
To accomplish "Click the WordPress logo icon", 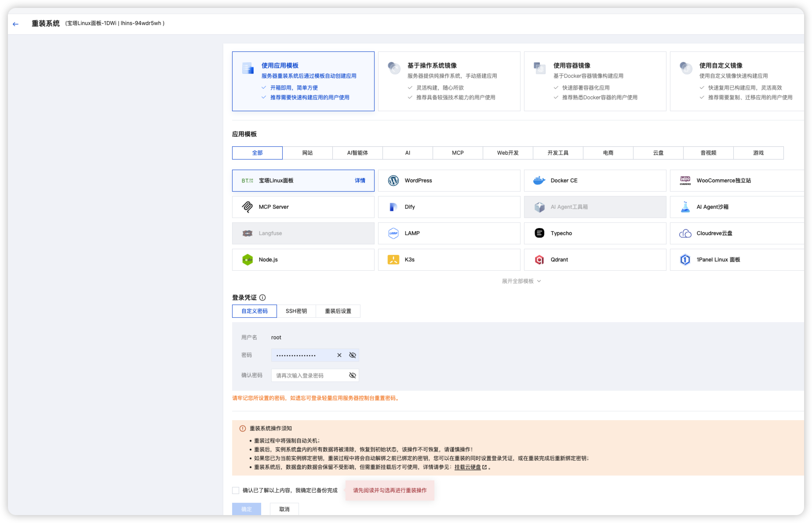I will pos(393,181).
